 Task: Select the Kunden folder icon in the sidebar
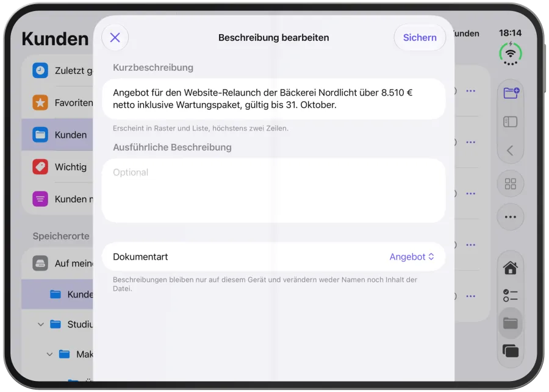click(x=40, y=135)
